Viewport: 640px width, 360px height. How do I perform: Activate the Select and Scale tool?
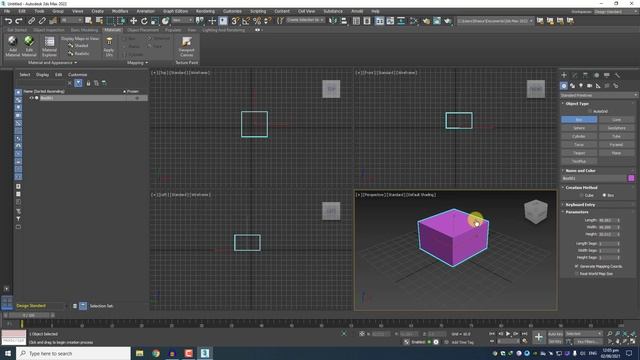[x=155, y=21]
